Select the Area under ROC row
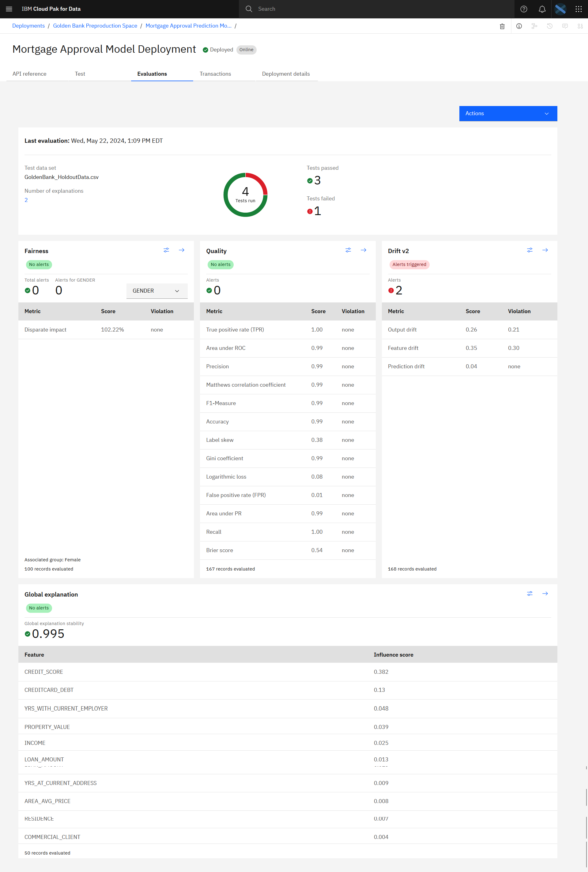This screenshot has width=588, height=872. pos(288,348)
